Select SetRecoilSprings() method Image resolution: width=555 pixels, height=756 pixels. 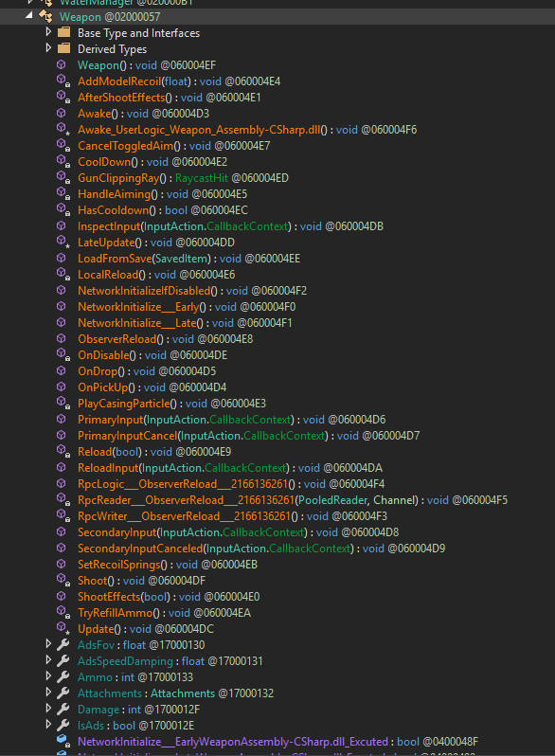point(168,564)
